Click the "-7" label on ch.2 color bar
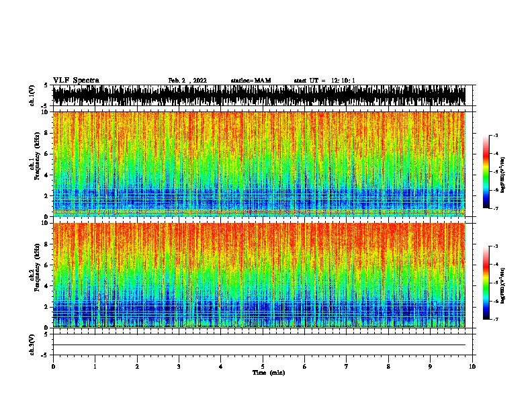The width and height of the screenshot is (532, 411). [x=496, y=319]
